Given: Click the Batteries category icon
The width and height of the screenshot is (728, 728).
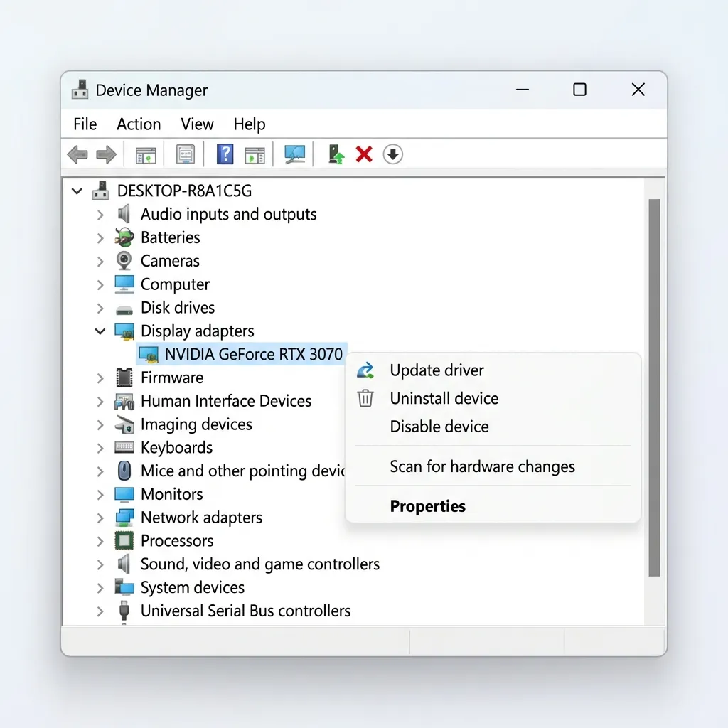Looking at the screenshot, I should tap(124, 237).
